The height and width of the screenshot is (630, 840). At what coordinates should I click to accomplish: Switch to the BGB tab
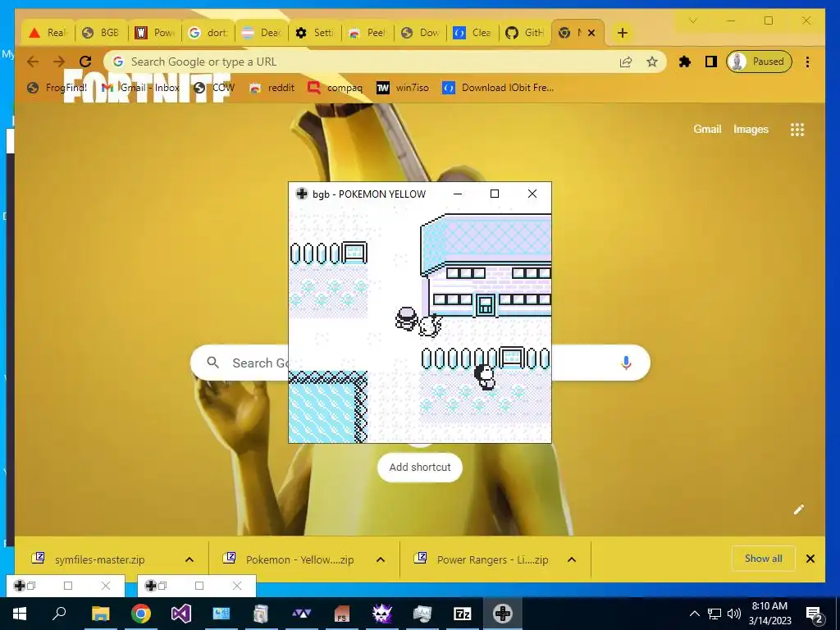click(x=101, y=33)
